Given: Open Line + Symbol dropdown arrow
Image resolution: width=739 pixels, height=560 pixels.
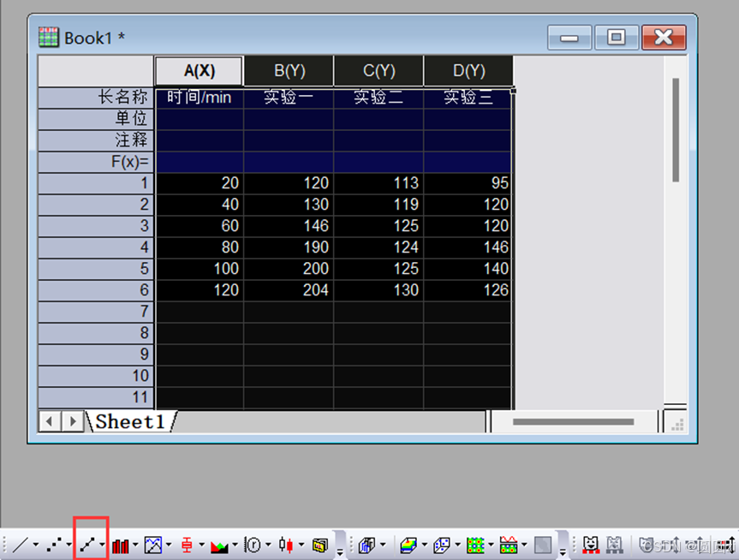Looking at the screenshot, I should pyautogui.click(x=102, y=545).
